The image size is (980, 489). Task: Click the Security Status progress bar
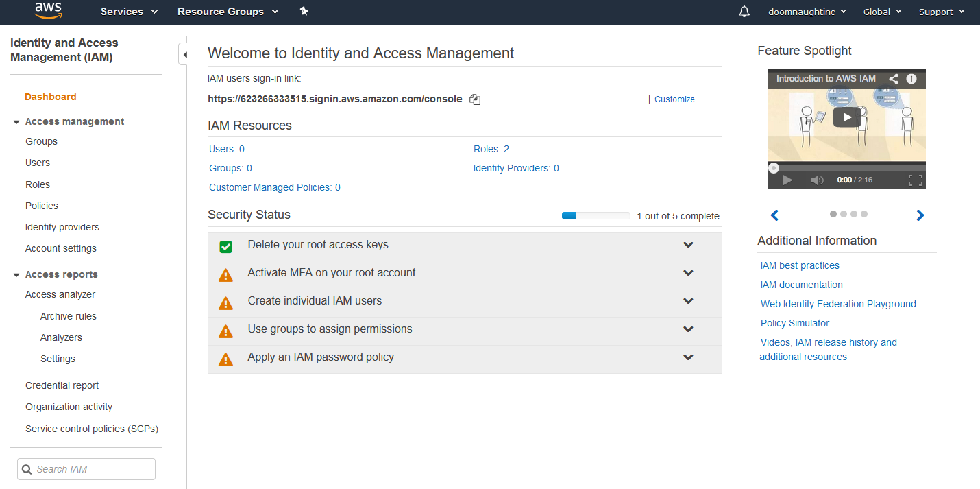tap(596, 216)
